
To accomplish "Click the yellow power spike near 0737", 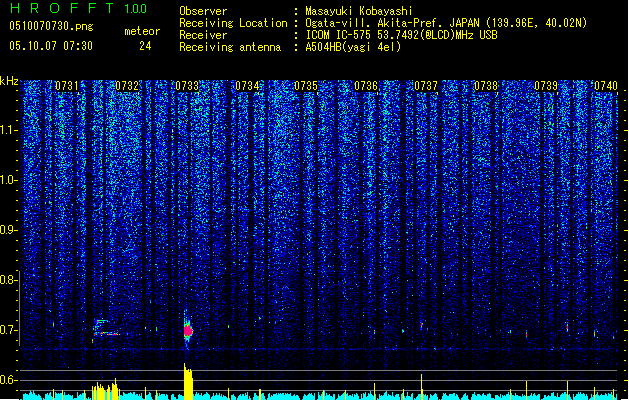I will tap(422, 386).
